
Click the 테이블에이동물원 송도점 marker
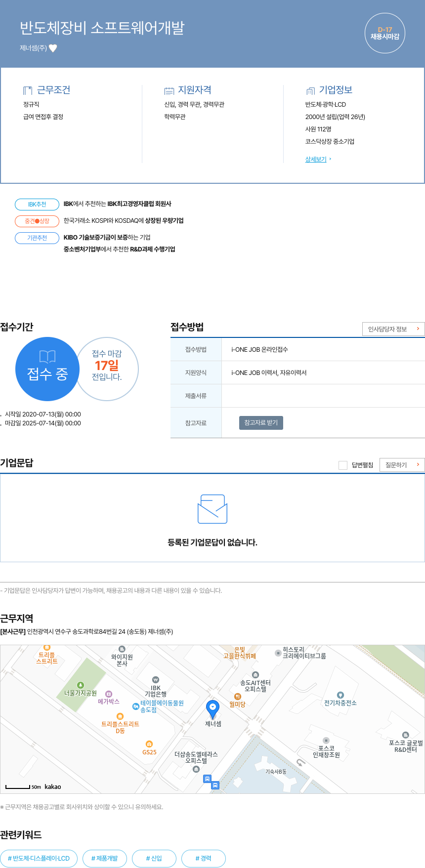[x=136, y=706]
